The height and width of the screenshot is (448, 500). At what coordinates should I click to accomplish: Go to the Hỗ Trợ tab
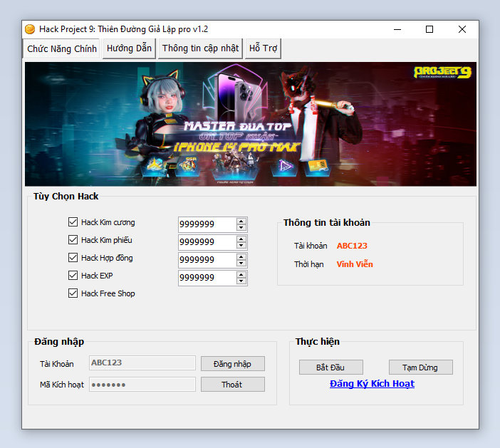tap(264, 48)
